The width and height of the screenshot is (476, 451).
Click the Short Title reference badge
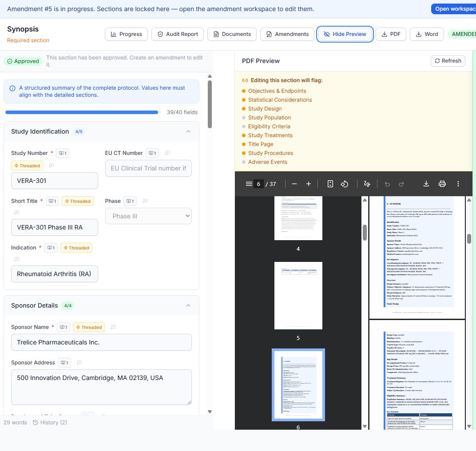[52, 201]
